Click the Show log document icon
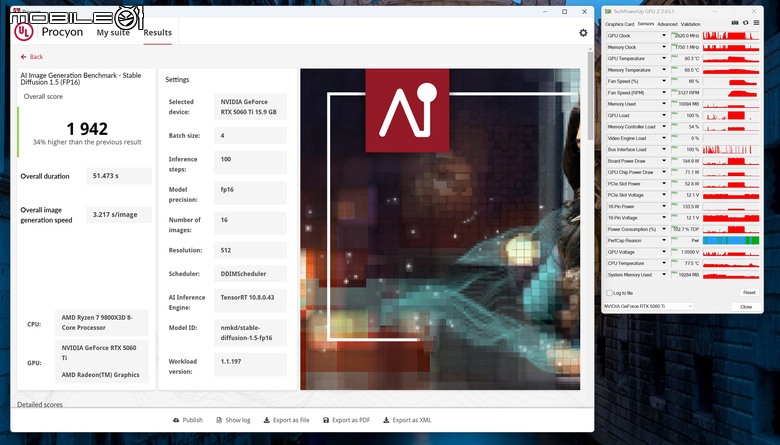Viewport: 780px width, 445px height. coord(219,420)
